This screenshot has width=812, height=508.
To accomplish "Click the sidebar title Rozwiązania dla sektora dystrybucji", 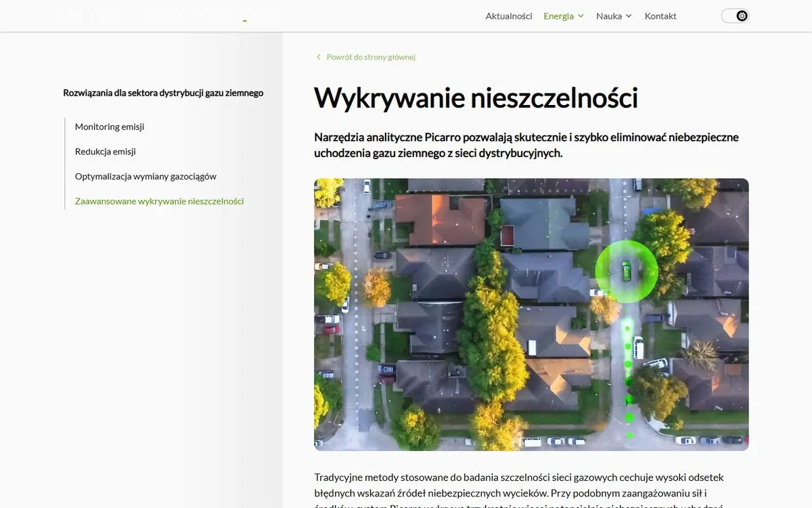I will 163,93.
